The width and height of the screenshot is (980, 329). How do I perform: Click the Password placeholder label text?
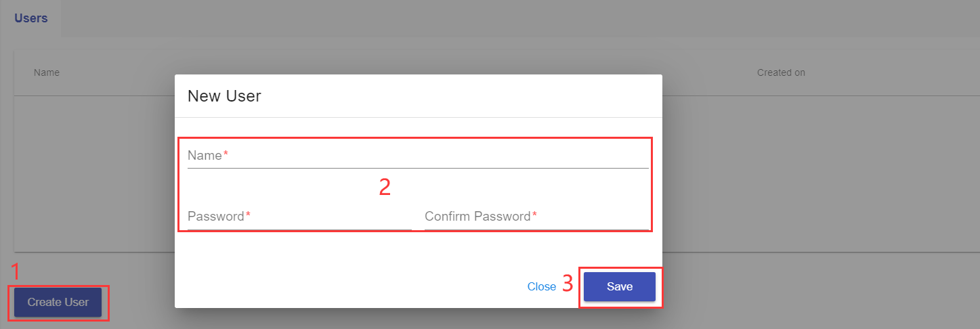tap(215, 217)
